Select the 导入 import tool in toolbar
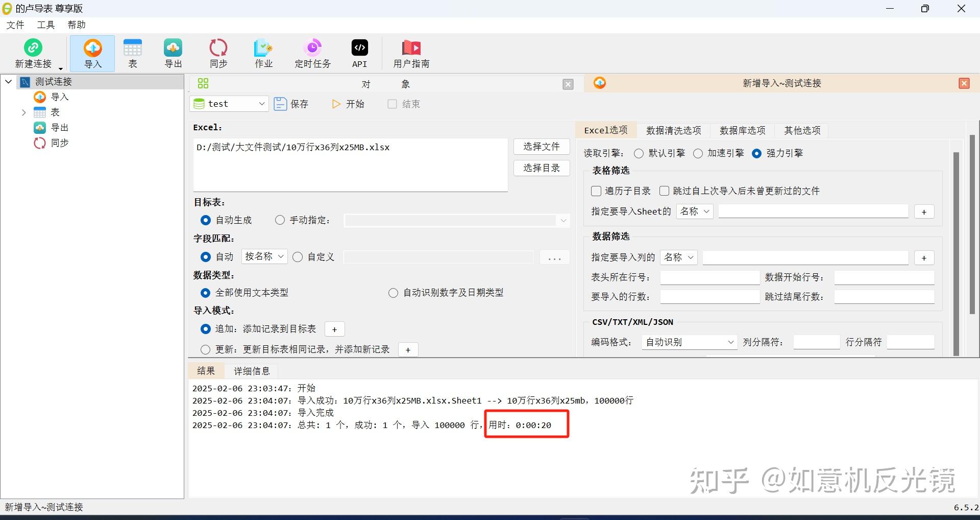The width and height of the screenshot is (980, 520). point(92,53)
